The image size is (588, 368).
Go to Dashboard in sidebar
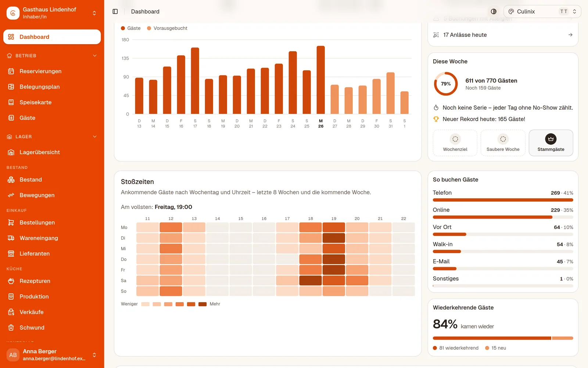pos(52,37)
